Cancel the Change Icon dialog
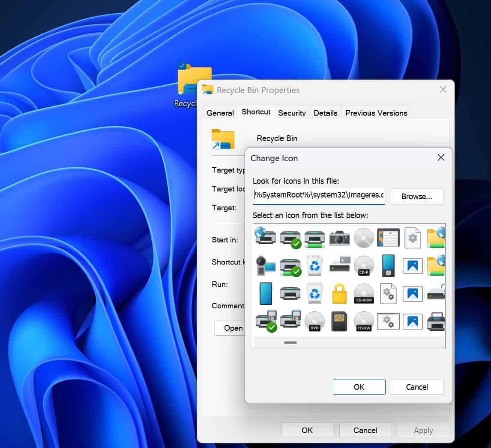 pos(416,387)
